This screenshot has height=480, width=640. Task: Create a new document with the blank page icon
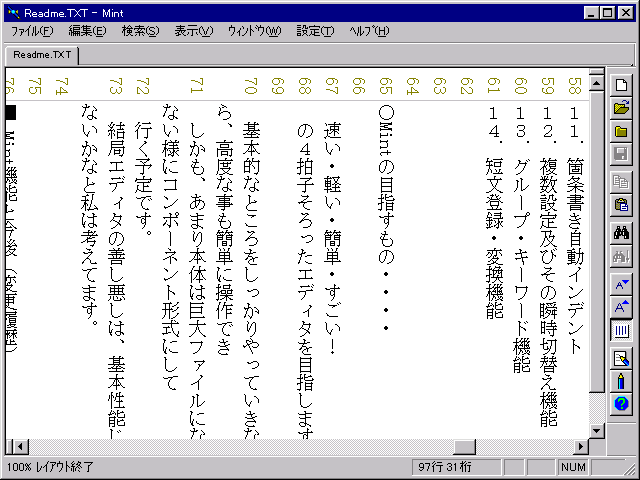621,85
